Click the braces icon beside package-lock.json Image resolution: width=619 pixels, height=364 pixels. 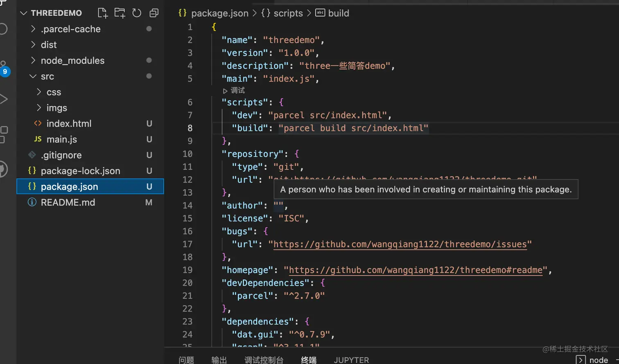(32, 170)
